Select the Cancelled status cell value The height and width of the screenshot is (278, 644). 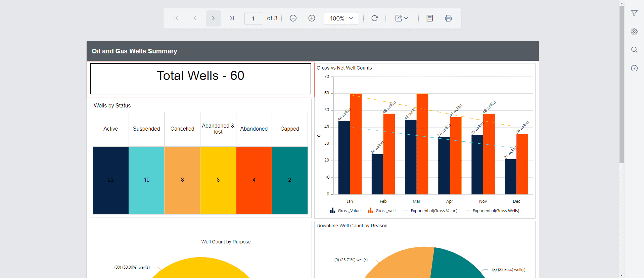(x=182, y=180)
